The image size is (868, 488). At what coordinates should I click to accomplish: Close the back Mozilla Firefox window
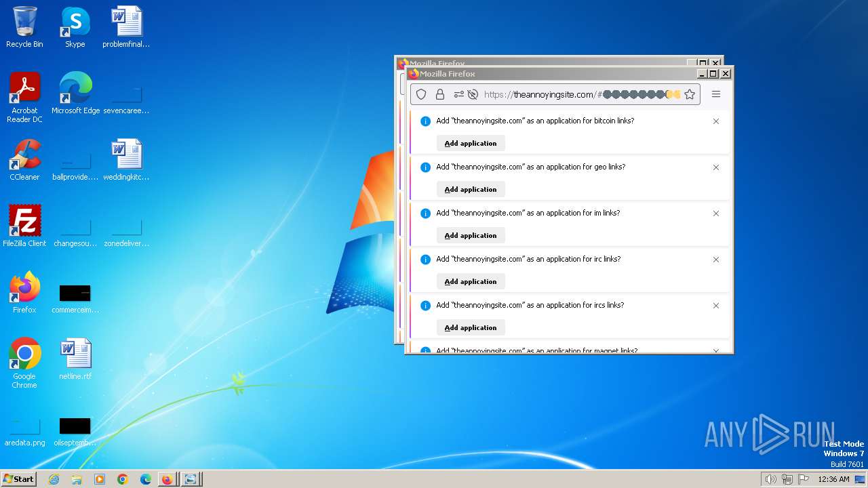point(715,63)
